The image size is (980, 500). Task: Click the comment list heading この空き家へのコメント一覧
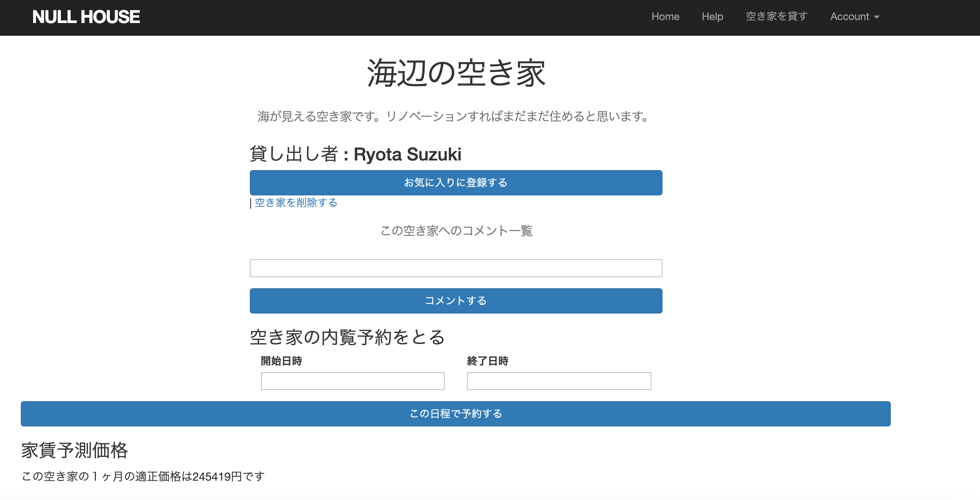click(x=456, y=231)
